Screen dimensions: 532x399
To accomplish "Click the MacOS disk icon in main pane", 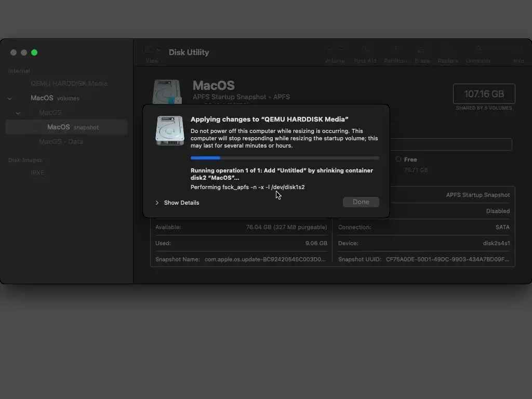I will point(167,91).
